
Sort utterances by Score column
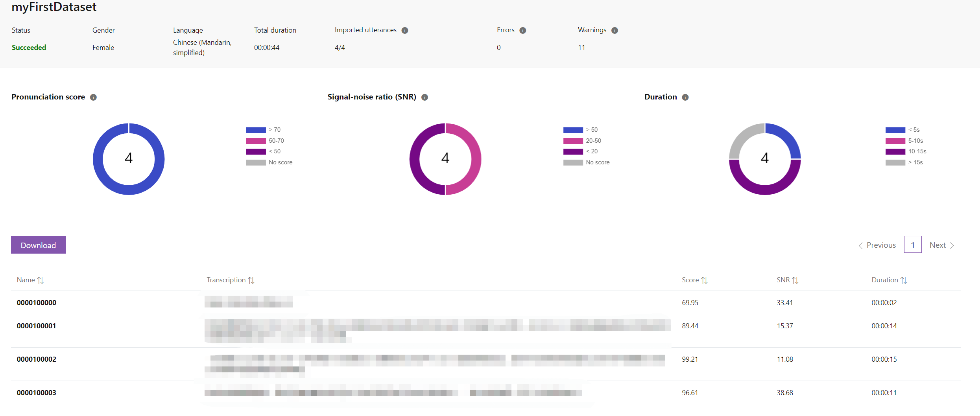pyautogui.click(x=695, y=280)
